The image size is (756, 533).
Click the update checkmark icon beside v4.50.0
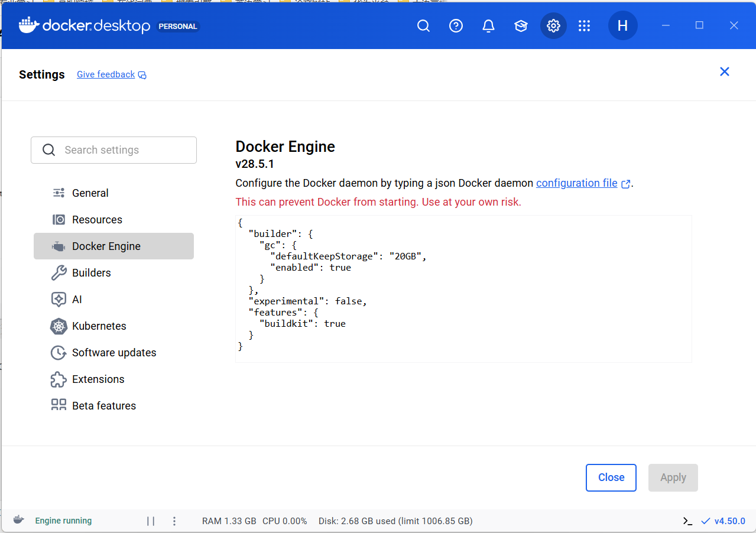pos(705,521)
